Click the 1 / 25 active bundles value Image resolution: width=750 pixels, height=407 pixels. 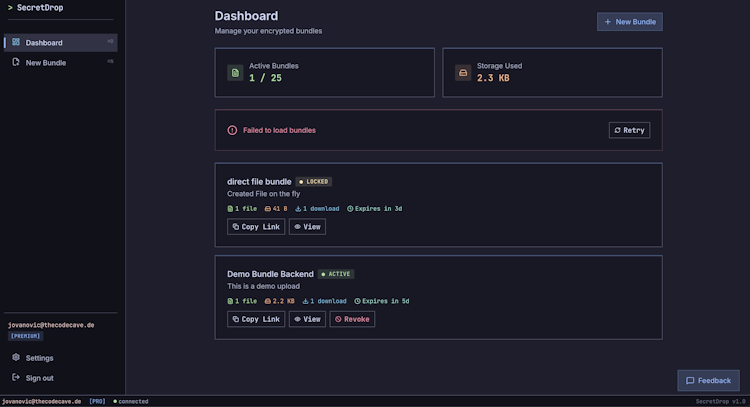click(x=265, y=78)
